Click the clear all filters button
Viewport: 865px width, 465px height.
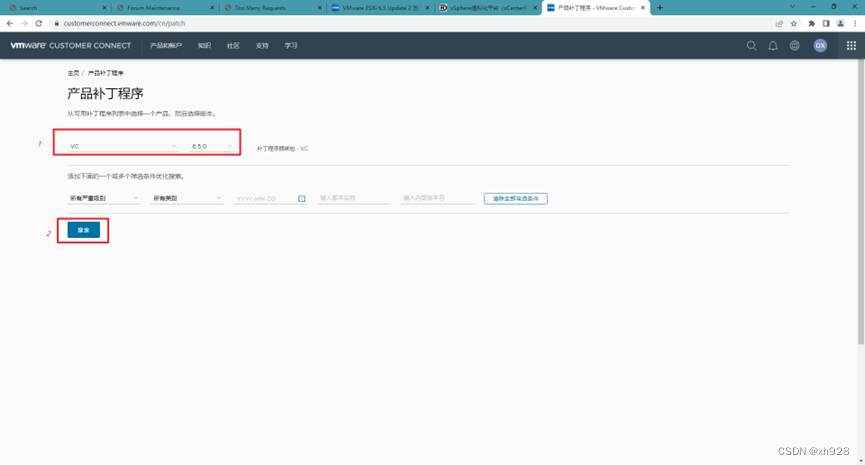(x=516, y=199)
